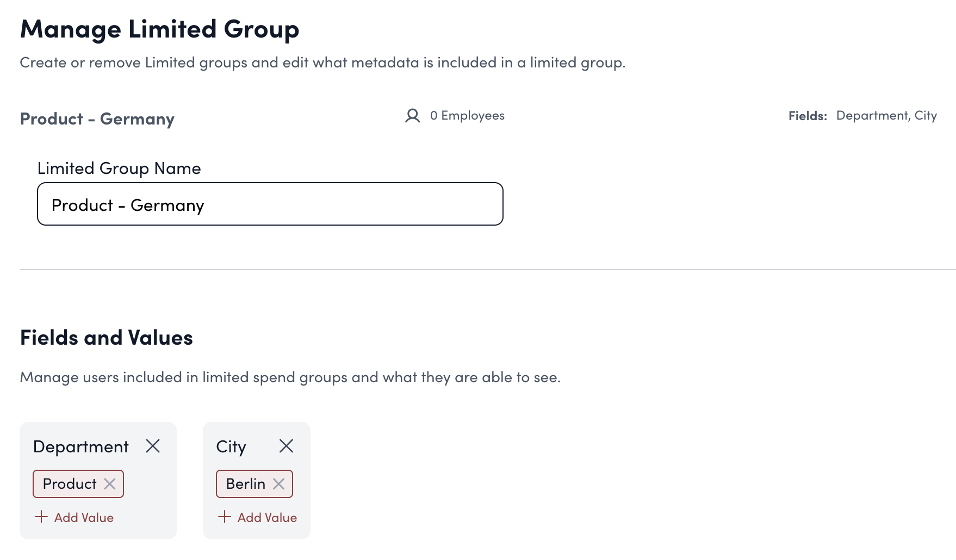The width and height of the screenshot is (956, 560).
Task: Select the Product tag text
Action: coord(70,484)
